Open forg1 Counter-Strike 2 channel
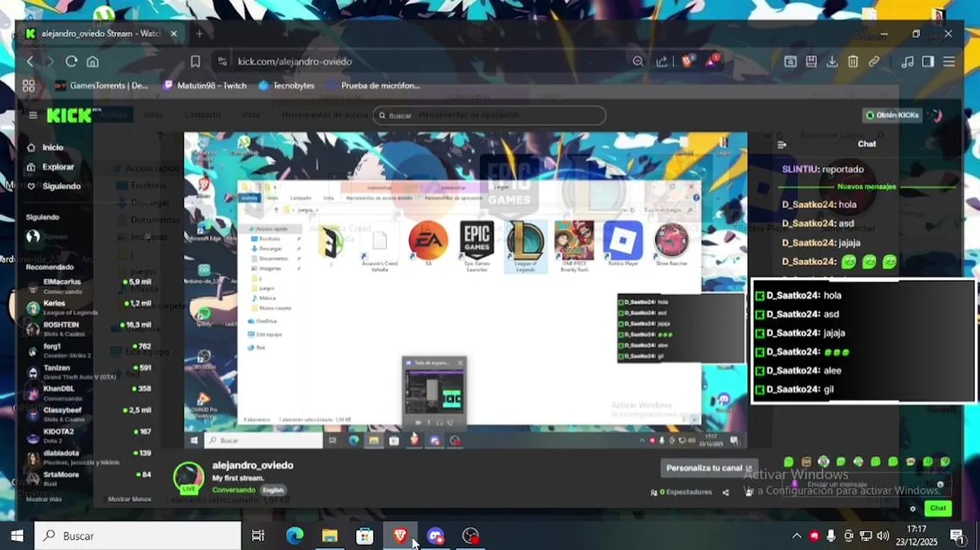980x550 pixels. click(89, 350)
